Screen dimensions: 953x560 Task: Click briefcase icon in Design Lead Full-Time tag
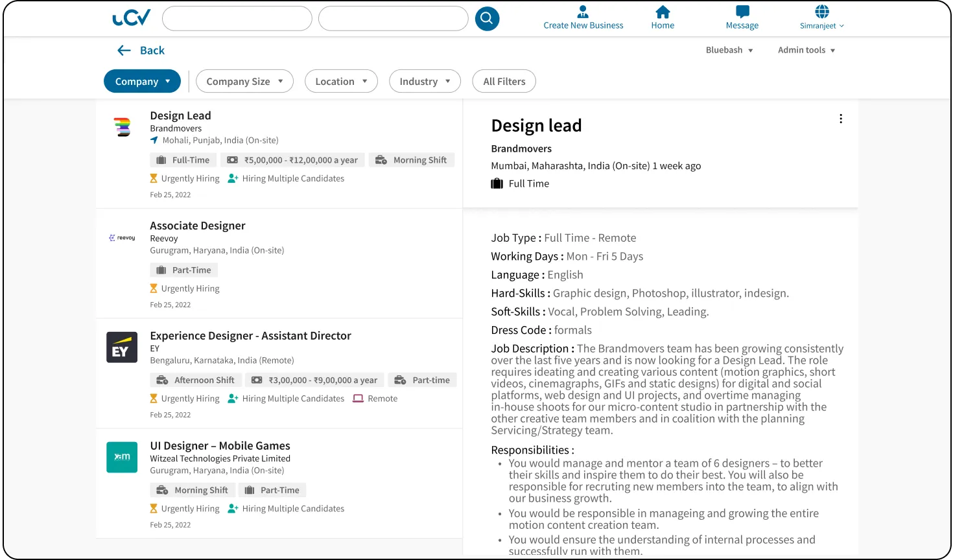coord(161,160)
